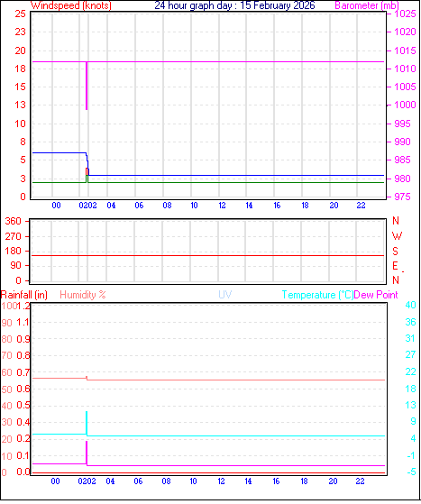Click the 180 wind direction axis value
421x504 pixels.
point(14,251)
